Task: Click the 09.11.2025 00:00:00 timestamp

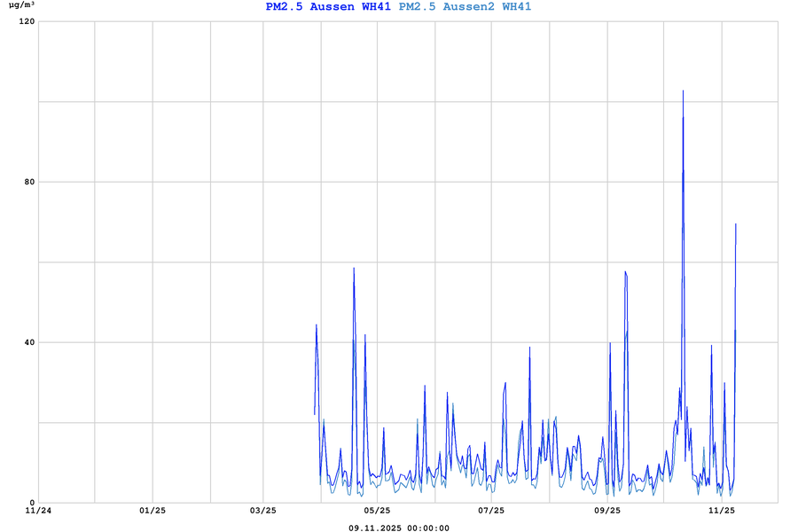Action: tap(399, 528)
